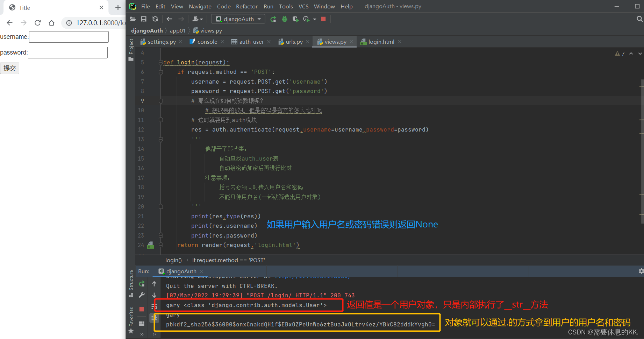
Task: Stop server with Run panel red square
Action: (142, 309)
